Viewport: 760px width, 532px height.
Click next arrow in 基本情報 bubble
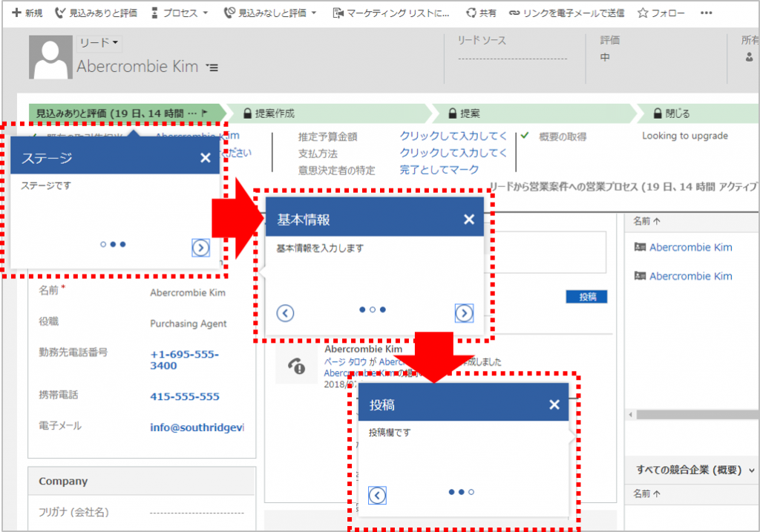(464, 313)
